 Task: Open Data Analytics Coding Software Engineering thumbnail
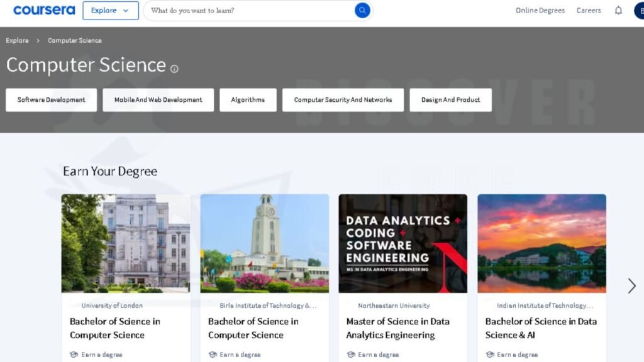(403, 243)
